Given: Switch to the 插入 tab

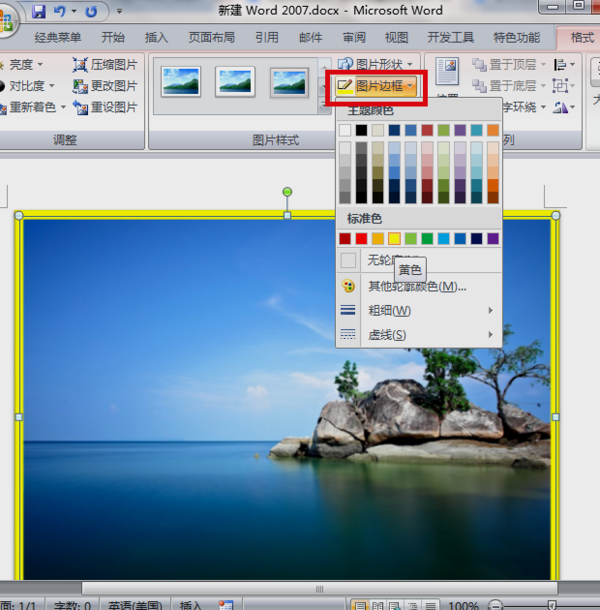Looking at the screenshot, I should (156, 37).
